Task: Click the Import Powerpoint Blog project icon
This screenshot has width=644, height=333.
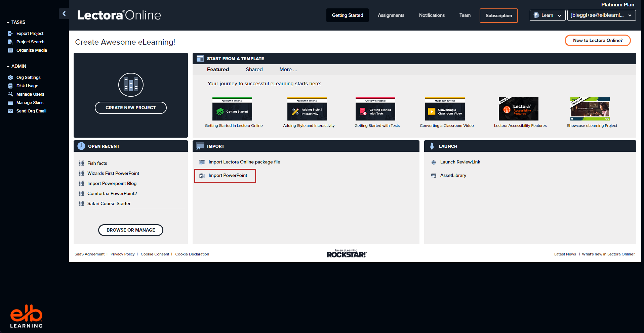Action: click(x=81, y=183)
